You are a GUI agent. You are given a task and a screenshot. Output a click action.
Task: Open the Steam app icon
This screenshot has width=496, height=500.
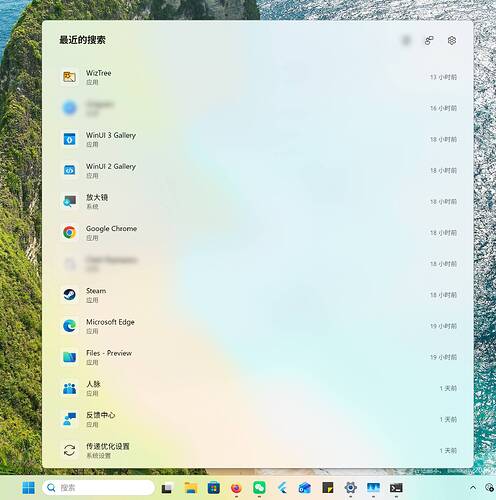[x=70, y=295]
